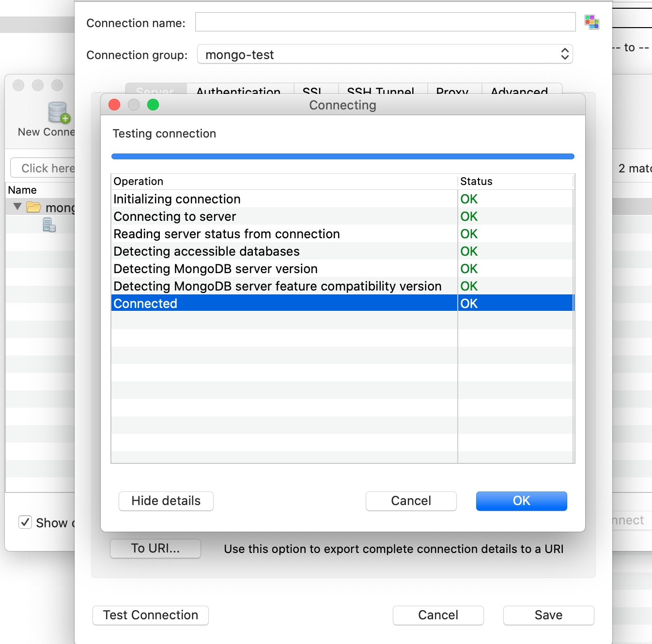Confirm with OK in the Connecting dialog
Viewport: 652px width, 644px height.
(x=521, y=501)
